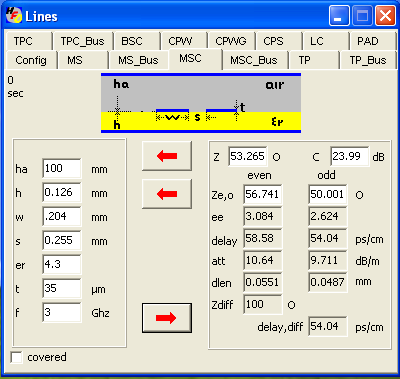Click the HF Lines application title icon
The width and height of the screenshot is (400, 379).
coord(14,15)
